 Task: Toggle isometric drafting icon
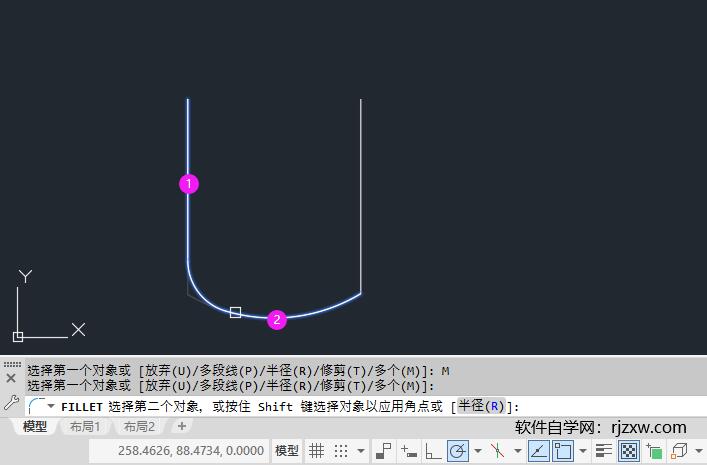(498, 451)
